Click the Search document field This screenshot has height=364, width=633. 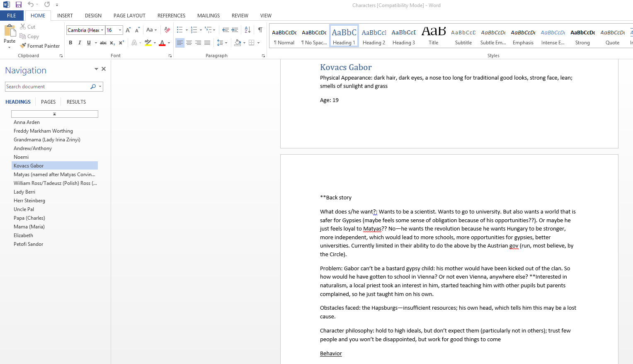click(47, 87)
